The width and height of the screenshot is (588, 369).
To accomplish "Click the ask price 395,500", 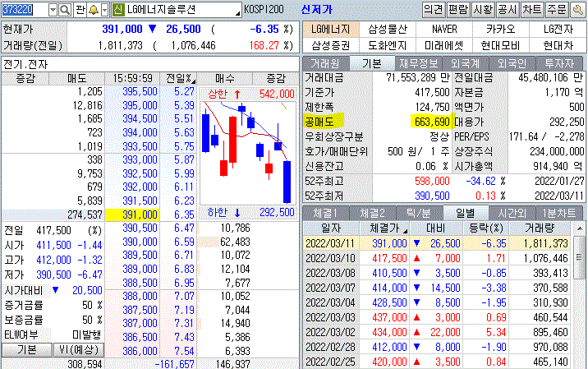I will tap(140, 91).
